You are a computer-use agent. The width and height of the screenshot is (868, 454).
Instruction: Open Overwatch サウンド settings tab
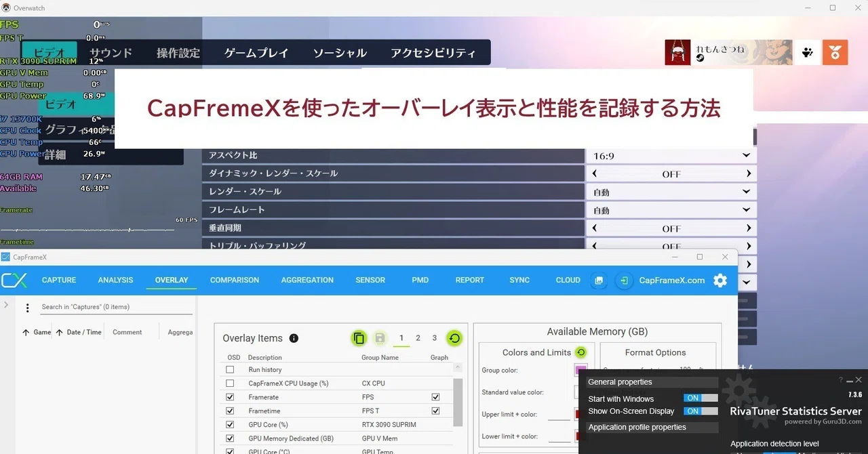coord(111,53)
